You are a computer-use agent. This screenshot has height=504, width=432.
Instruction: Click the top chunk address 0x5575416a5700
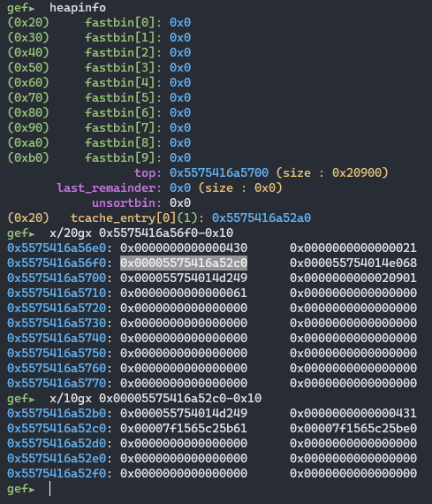pos(219,173)
